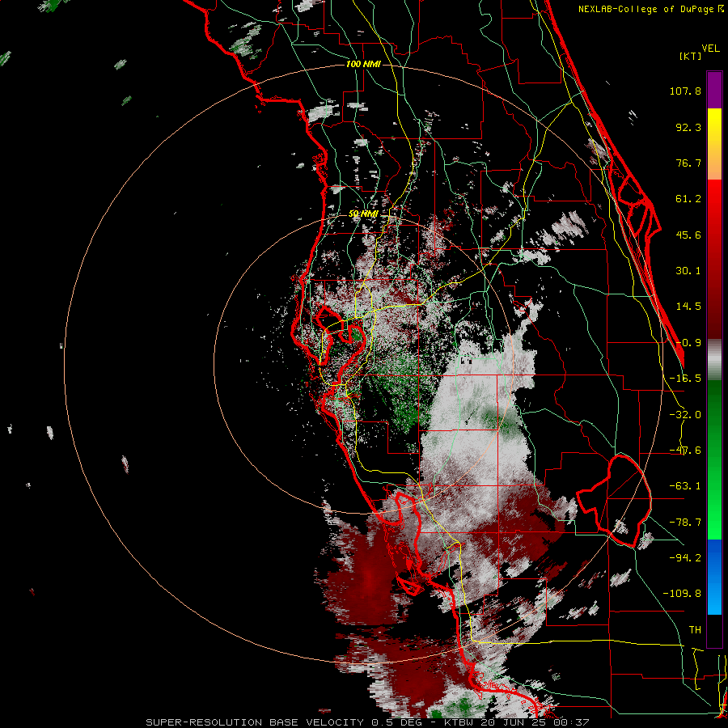This screenshot has height=728, width=728.
Task: Click the blue segment of the color bar
Action: click(x=714, y=577)
